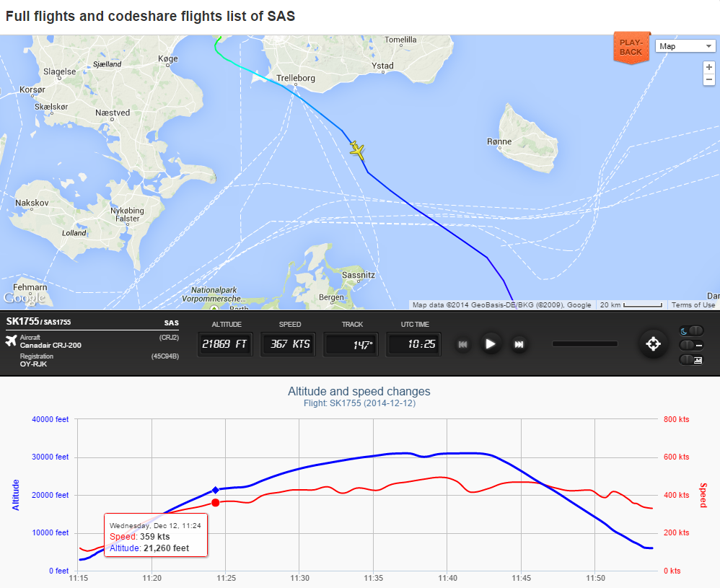The image size is (720, 588).
Task: Click the yellow airplane icon on map
Action: coord(357,150)
